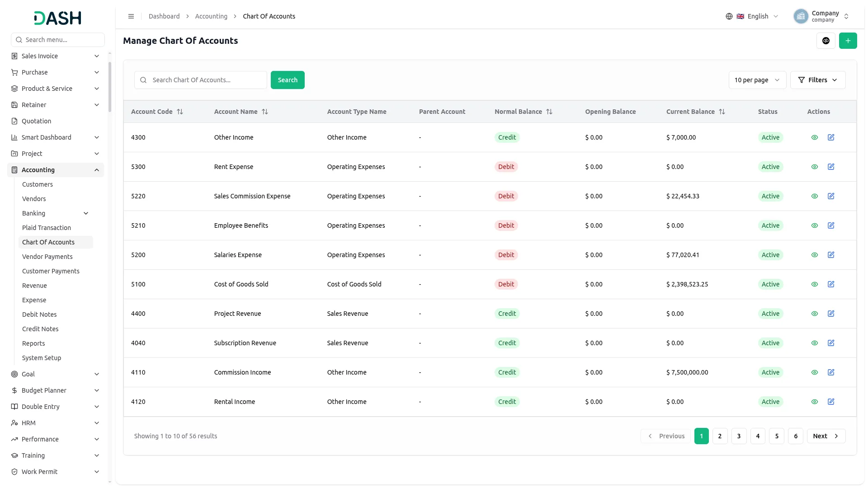Viewport: 868px width, 488px height.
Task: View the Subscription Revenue account details
Action: [815, 343]
